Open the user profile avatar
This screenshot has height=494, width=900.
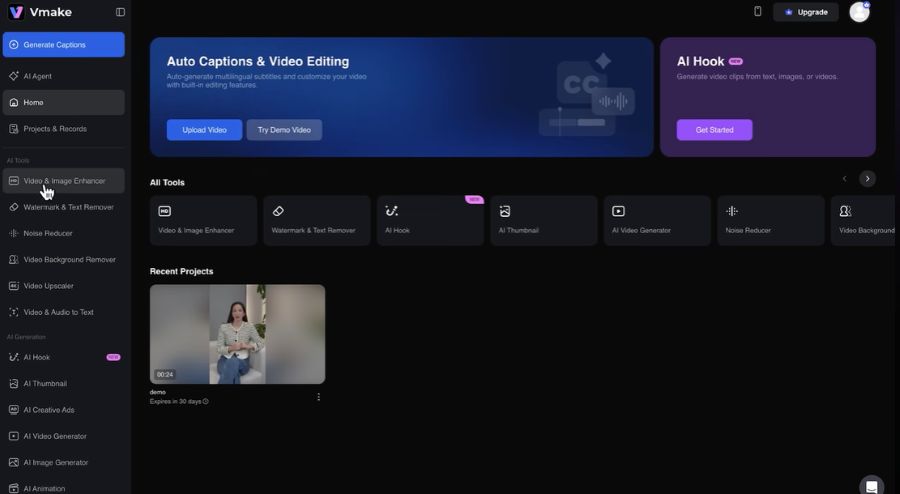point(859,12)
